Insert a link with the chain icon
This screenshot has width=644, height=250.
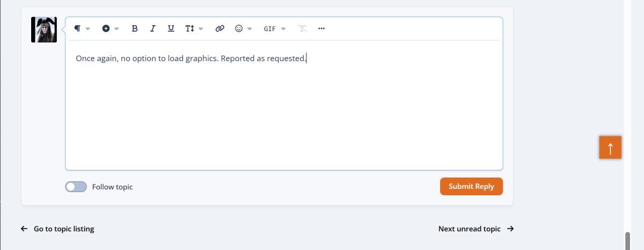[219, 28]
